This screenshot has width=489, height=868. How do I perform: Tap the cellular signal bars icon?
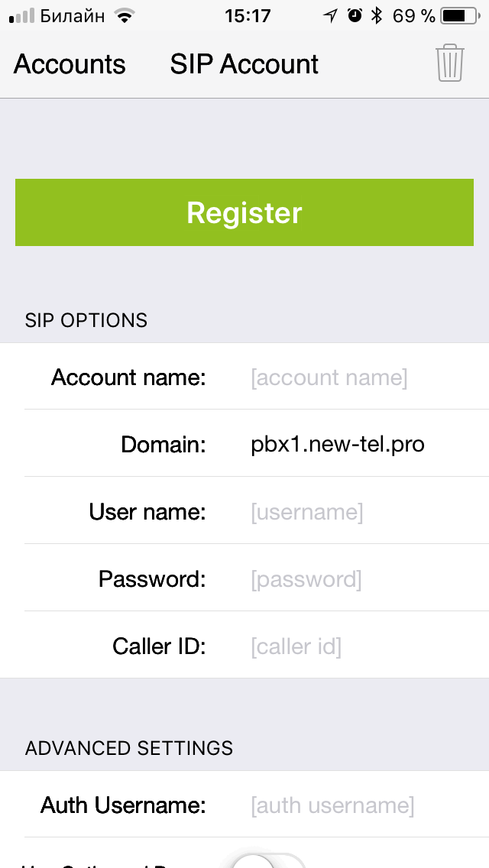pyautogui.click(x=22, y=15)
